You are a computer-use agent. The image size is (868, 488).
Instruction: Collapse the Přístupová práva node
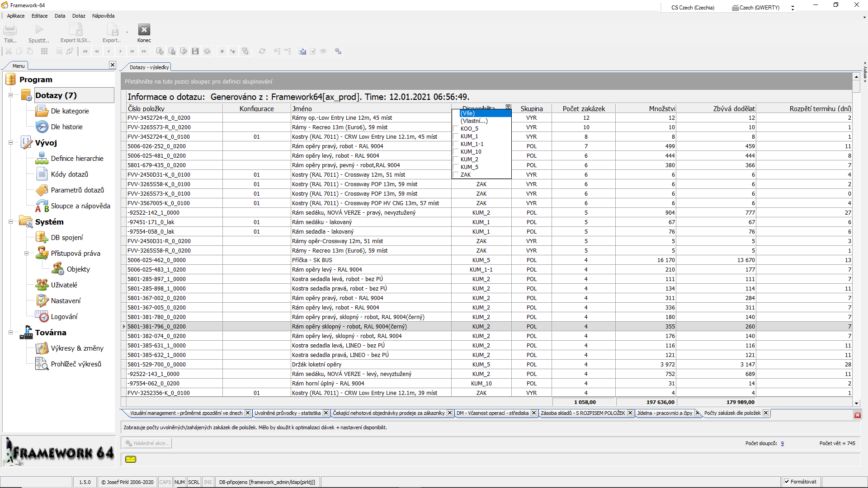click(x=26, y=253)
